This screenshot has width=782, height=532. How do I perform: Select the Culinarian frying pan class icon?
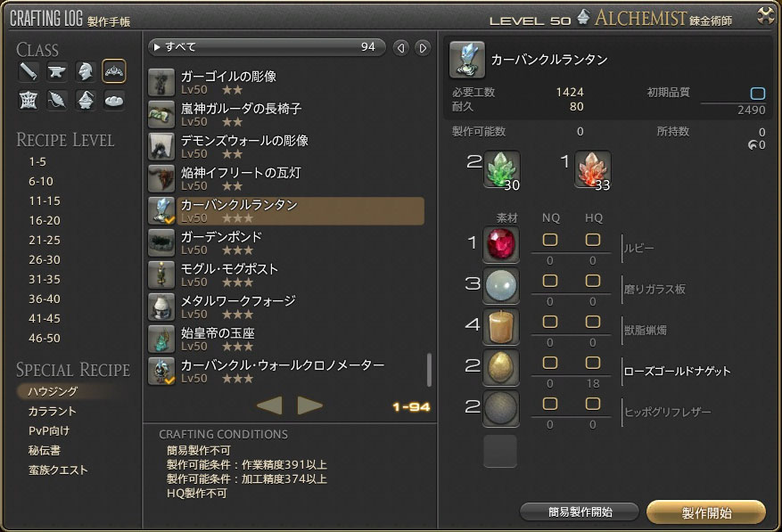(x=114, y=100)
